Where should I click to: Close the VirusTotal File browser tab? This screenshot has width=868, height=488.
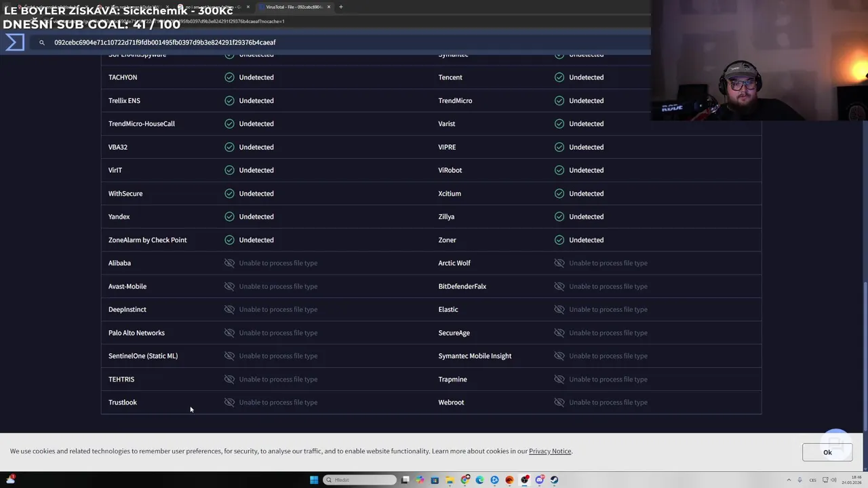coord(329,7)
